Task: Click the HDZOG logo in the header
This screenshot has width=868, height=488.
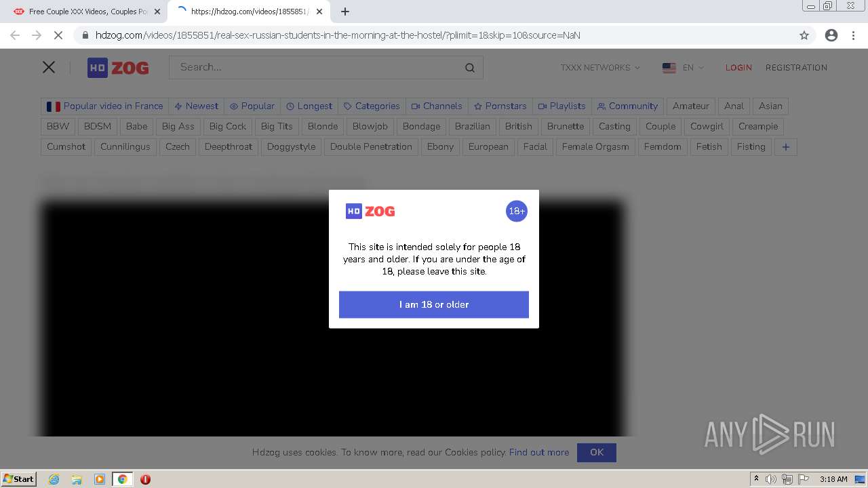Action: [x=118, y=68]
